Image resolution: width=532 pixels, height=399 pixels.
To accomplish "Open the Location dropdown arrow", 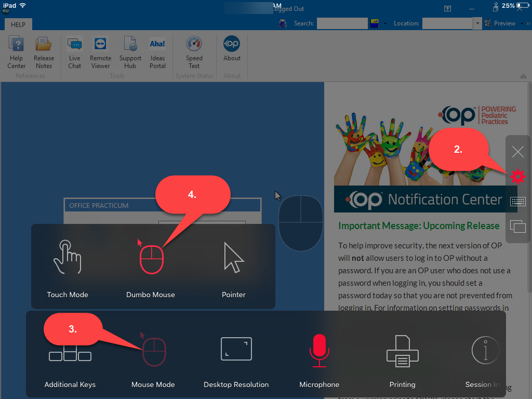I will pyautogui.click(x=477, y=23).
